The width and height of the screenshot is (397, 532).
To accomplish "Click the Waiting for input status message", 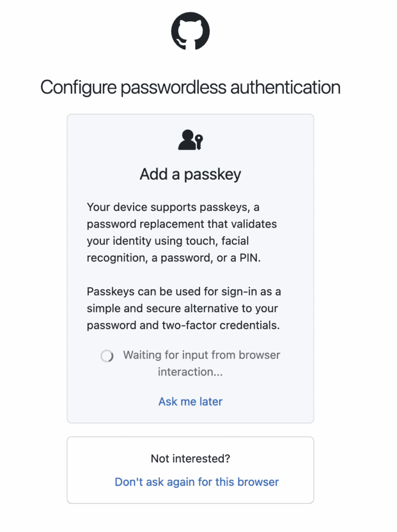I will point(201,355).
